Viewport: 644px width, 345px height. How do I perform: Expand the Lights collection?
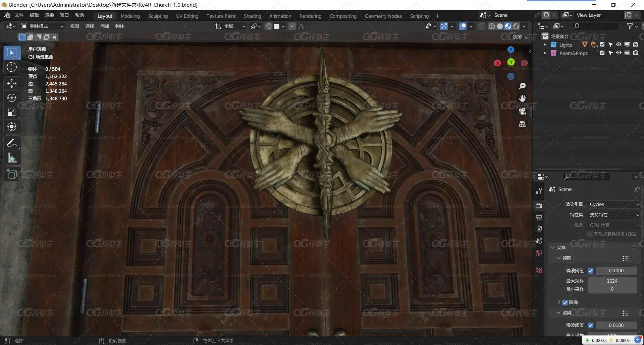pyautogui.click(x=545, y=45)
